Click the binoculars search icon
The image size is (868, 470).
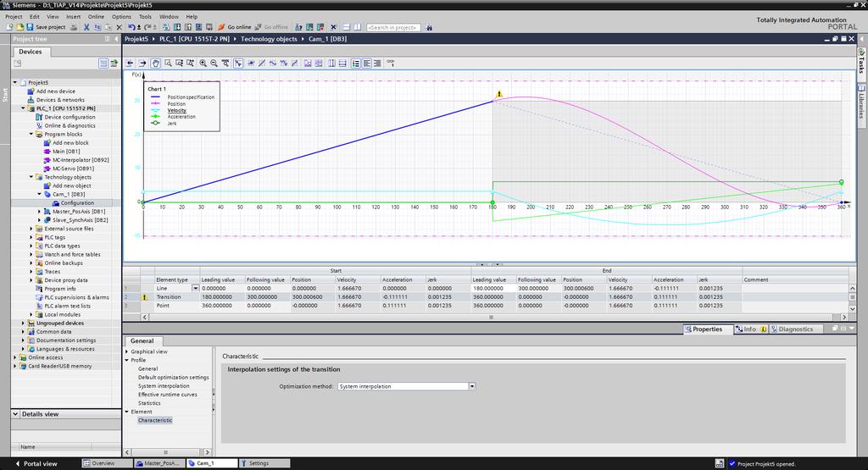tap(429, 27)
